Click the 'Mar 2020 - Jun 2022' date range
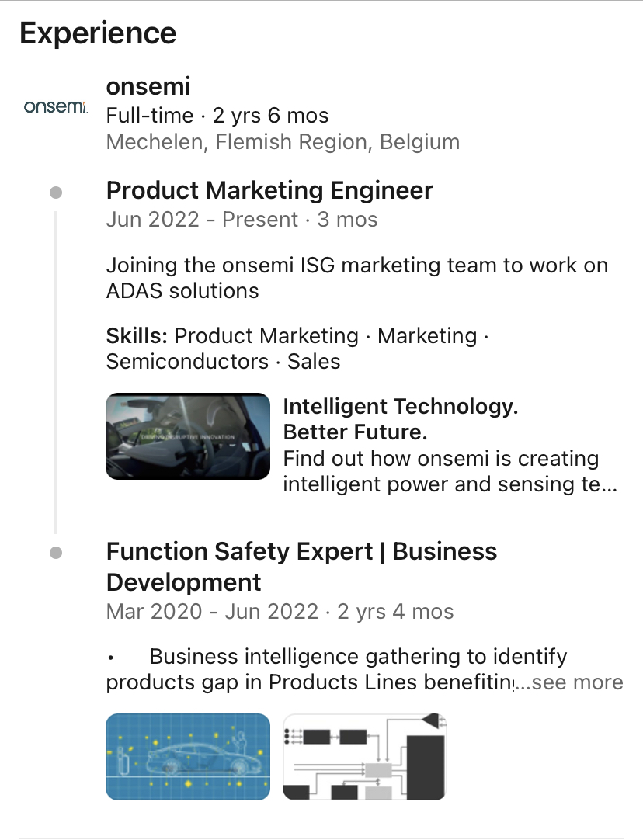This screenshot has width=643, height=840. click(x=212, y=612)
